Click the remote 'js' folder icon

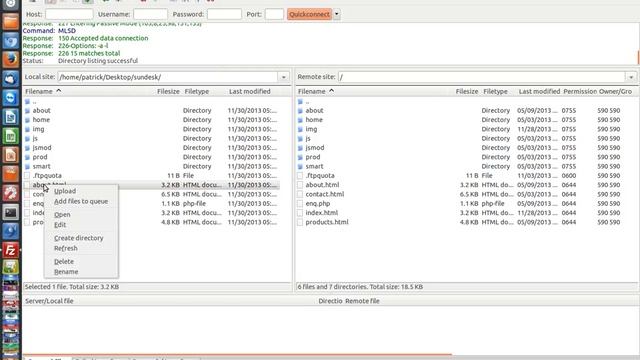[x=300, y=139]
